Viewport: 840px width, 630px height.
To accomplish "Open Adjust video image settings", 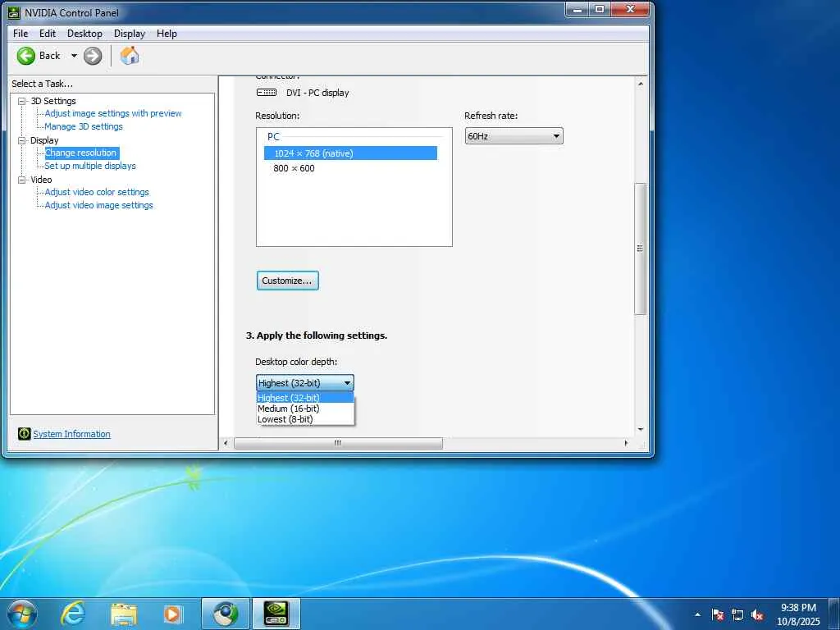I will click(98, 205).
